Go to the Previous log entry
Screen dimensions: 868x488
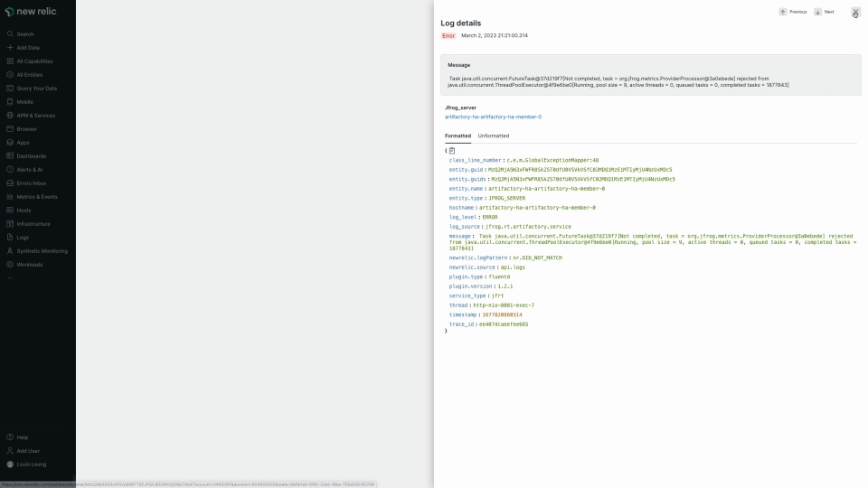pos(793,12)
